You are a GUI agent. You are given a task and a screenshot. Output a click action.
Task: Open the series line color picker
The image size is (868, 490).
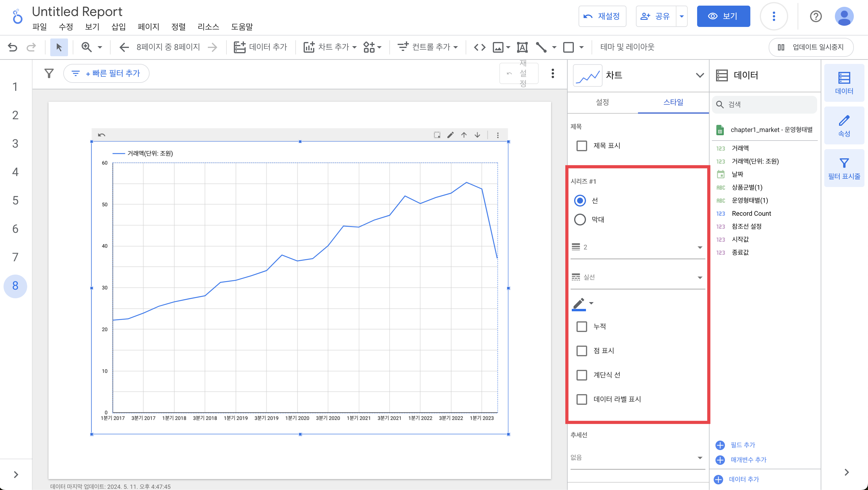pos(582,304)
